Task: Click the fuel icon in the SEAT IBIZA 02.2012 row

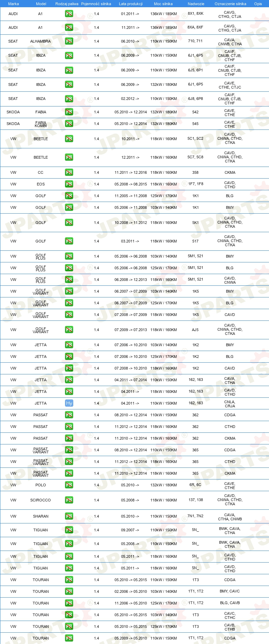Action: point(69,99)
